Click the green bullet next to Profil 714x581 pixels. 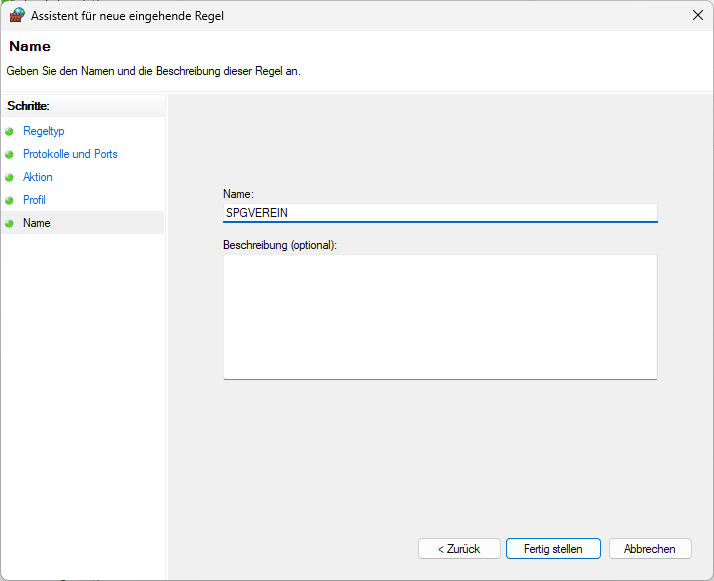(x=10, y=200)
